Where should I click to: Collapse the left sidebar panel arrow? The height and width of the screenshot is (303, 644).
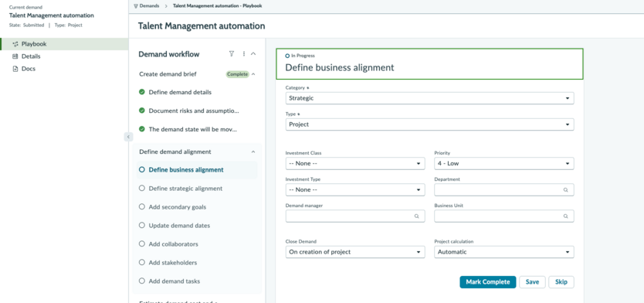click(x=128, y=137)
